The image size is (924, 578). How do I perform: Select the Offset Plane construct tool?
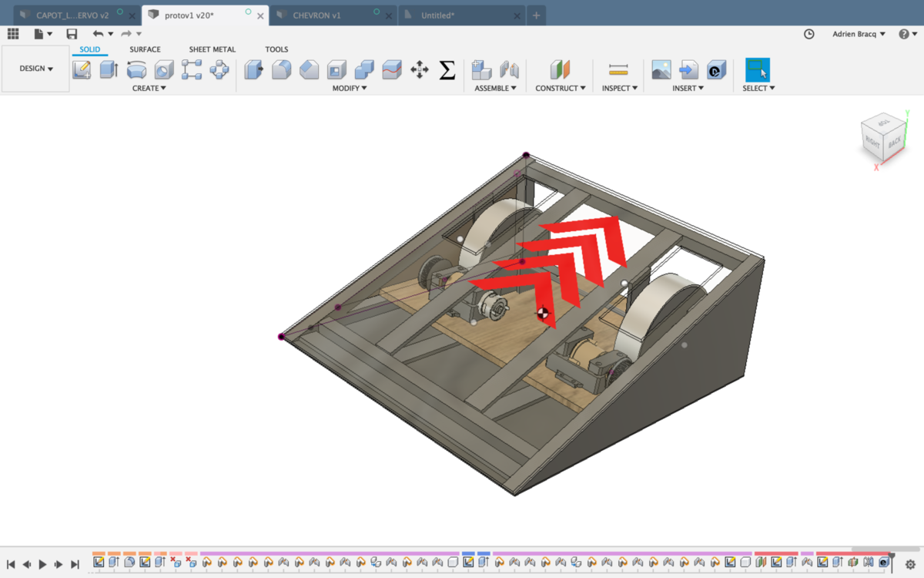pyautogui.click(x=561, y=70)
